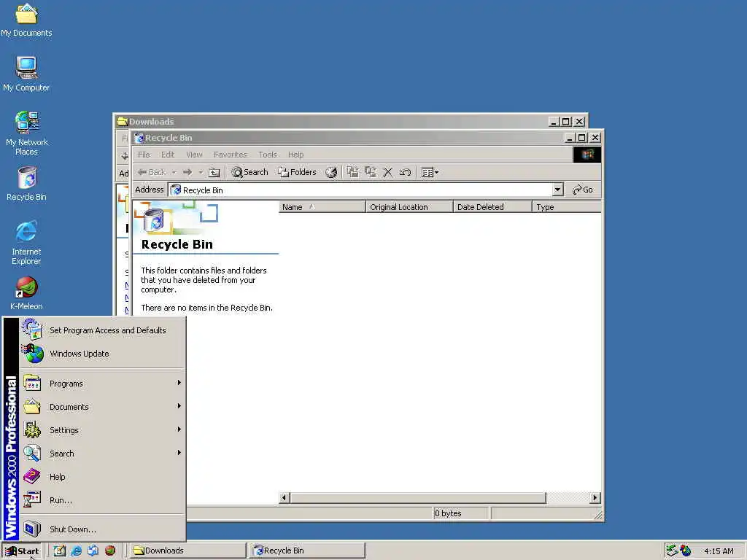Click the Up one level icon
This screenshot has width=747, height=560.
214,172
